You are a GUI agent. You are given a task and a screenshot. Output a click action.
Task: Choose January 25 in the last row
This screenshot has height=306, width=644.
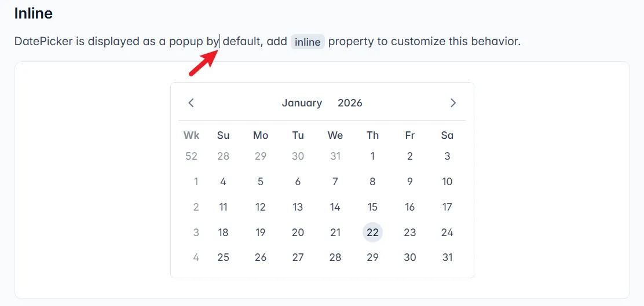pyautogui.click(x=223, y=257)
